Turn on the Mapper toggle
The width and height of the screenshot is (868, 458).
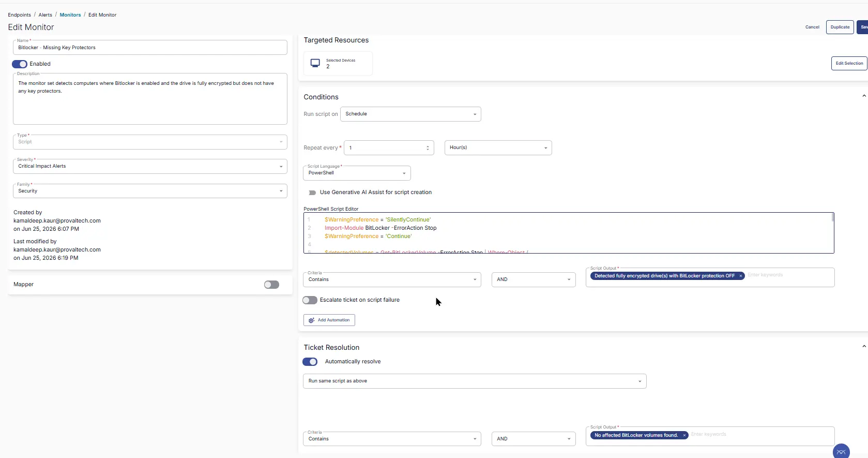coord(271,285)
